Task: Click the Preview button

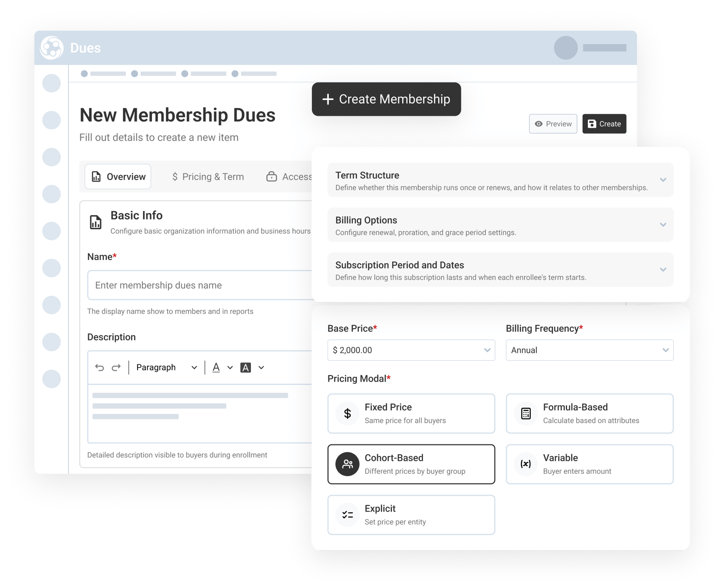Action: (553, 124)
